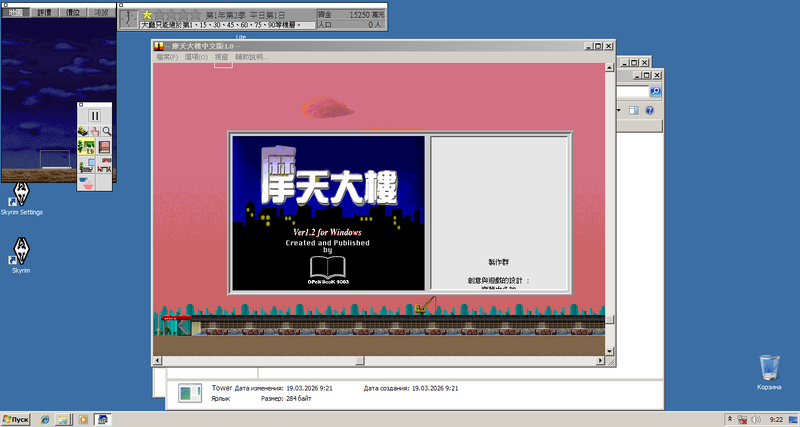Click the vertical scrollbar up arrow
800x427 pixels.
(609, 67)
